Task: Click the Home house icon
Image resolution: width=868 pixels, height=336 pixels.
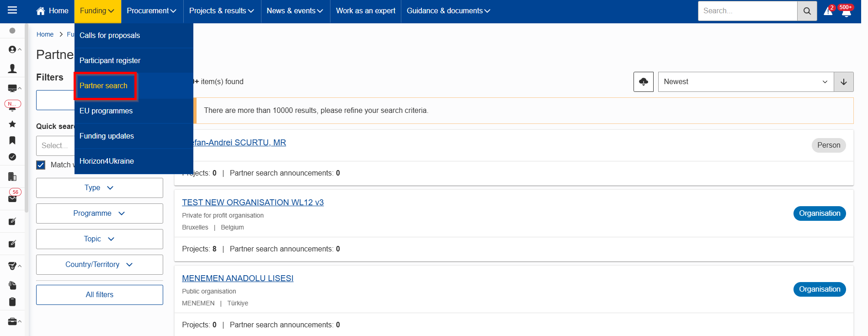Action: (x=41, y=11)
